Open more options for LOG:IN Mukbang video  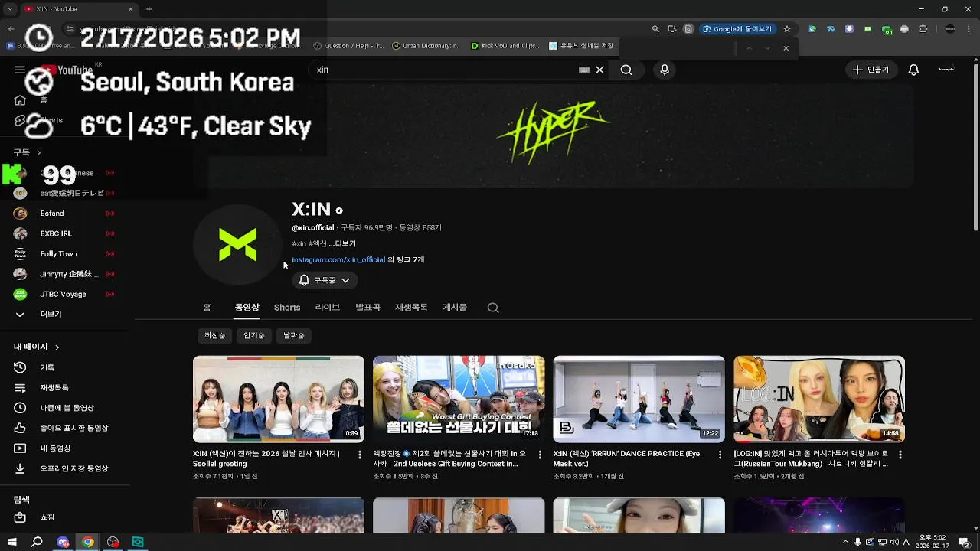[900, 455]
